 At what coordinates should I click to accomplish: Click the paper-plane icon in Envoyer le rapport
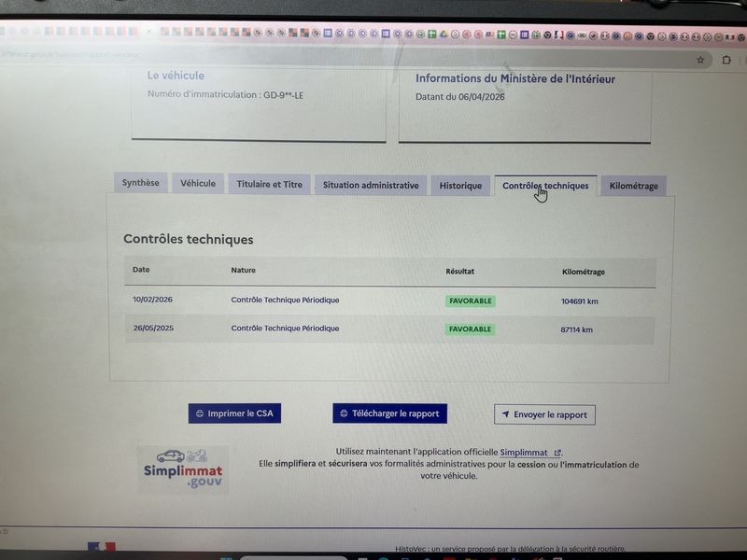pyautogui.click(x=505, y=414)
